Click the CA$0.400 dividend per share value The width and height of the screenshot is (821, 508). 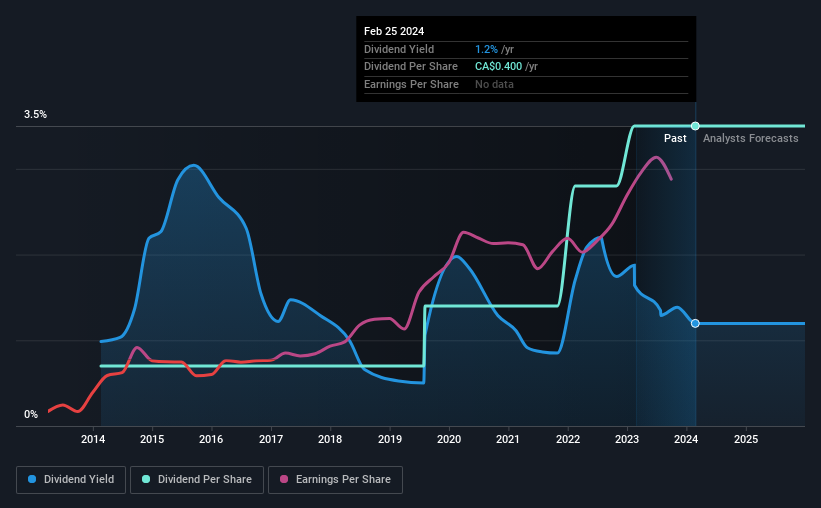(498, 67)
